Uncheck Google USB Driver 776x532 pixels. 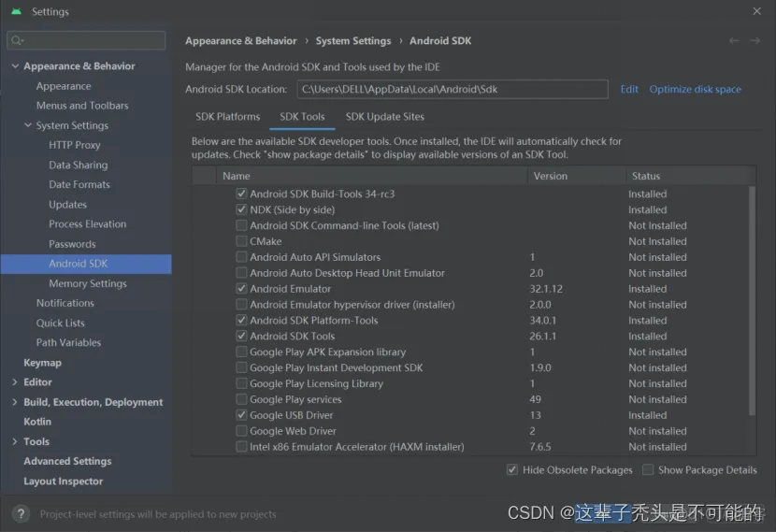pyautogui.click(x=241, y=415)
